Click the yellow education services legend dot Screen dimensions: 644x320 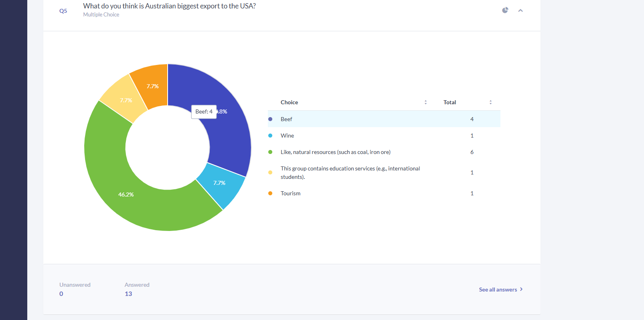(270, 172)
